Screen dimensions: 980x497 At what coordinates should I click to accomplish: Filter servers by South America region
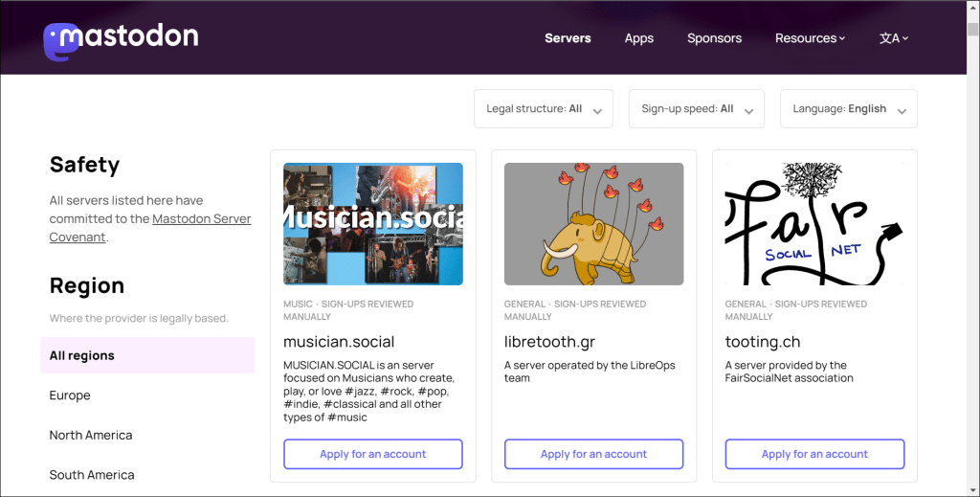pos(92,474)
